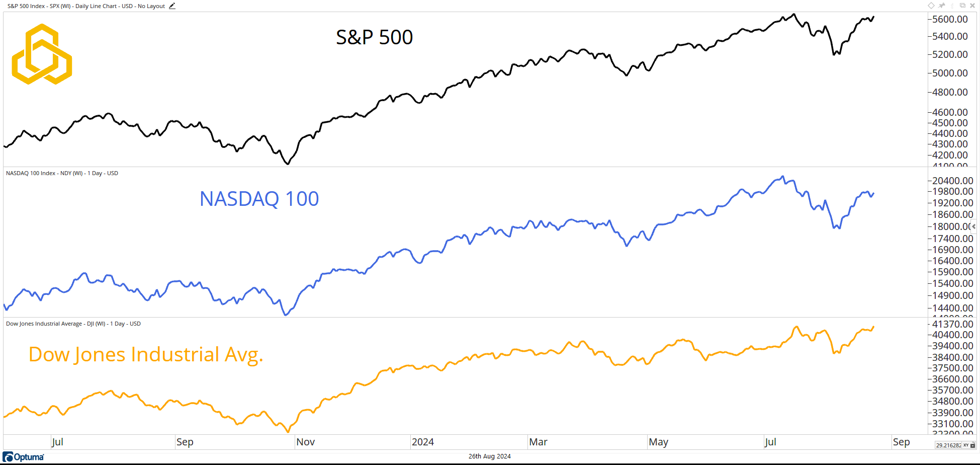This screenshot has width=980, height=465.
Task: Toggle the XY scale mode button
Action: tap(966, 445)
